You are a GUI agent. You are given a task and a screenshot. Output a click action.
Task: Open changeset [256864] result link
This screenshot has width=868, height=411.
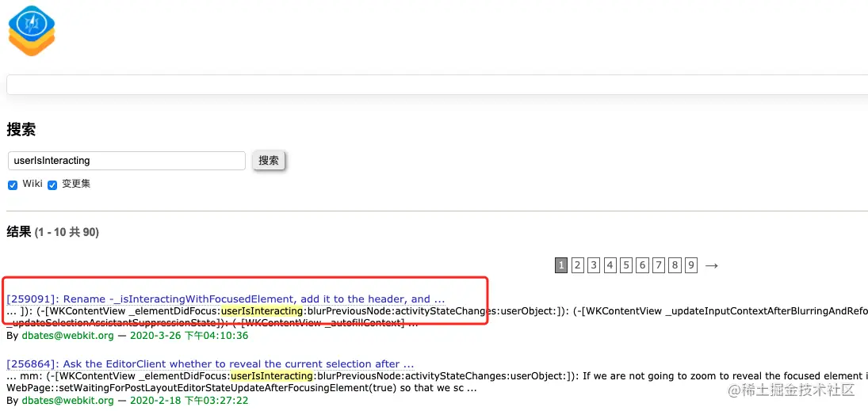click(210, 364)
